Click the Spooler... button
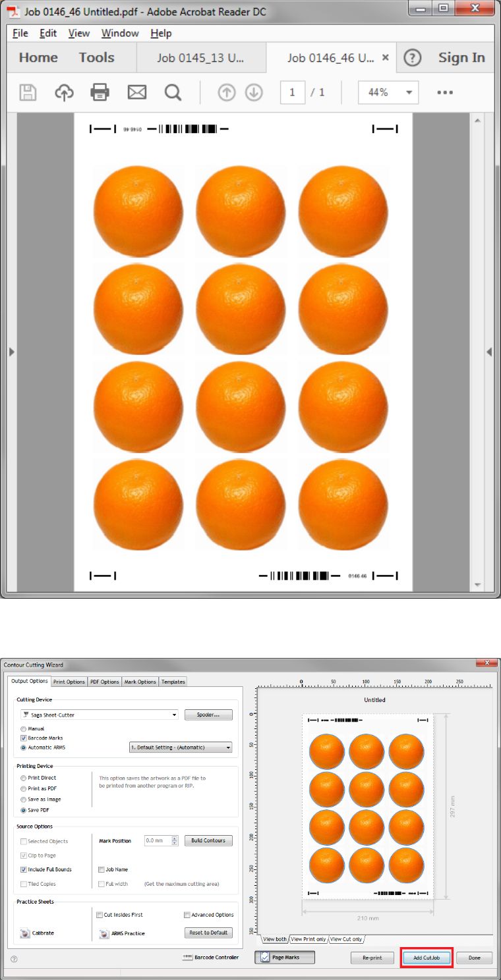 coord(208,715)
